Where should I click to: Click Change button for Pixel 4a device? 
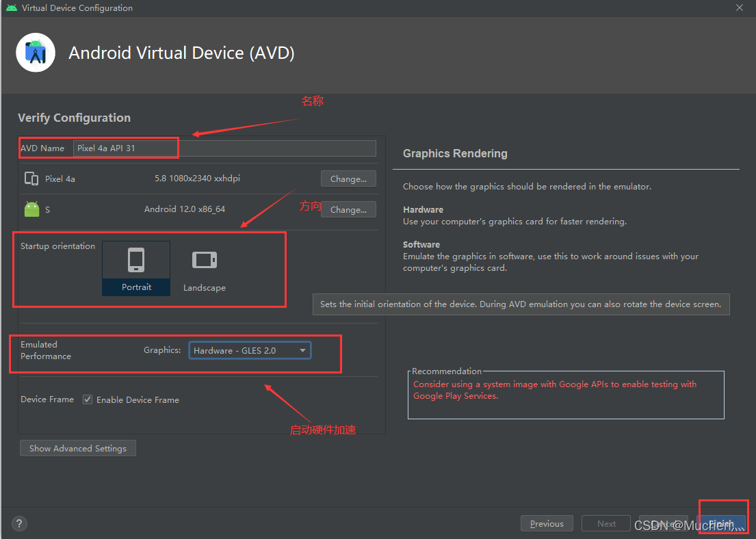click(x=348, y=179)
